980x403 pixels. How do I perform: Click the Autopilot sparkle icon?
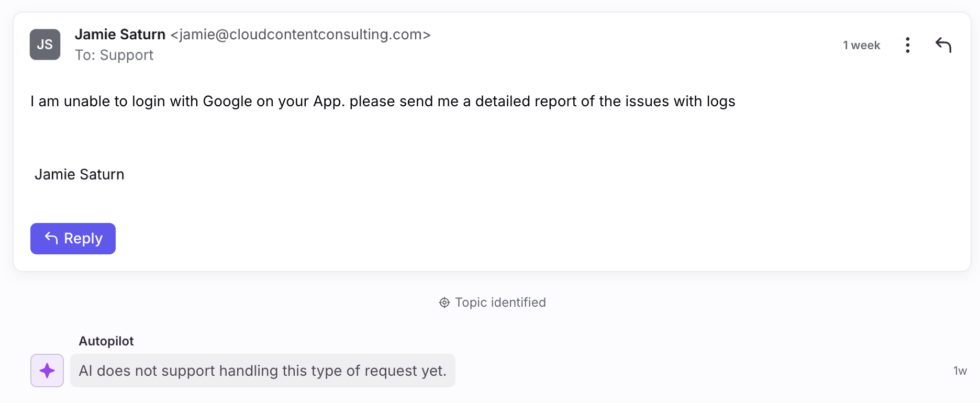click(47, 371)
